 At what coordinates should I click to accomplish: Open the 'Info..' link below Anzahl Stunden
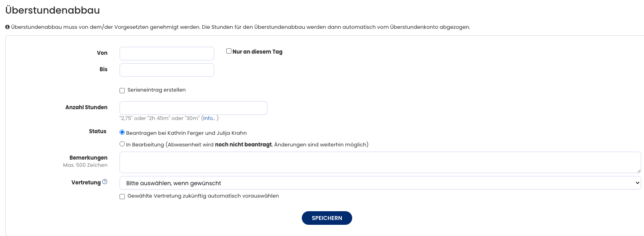coord(209,118)
